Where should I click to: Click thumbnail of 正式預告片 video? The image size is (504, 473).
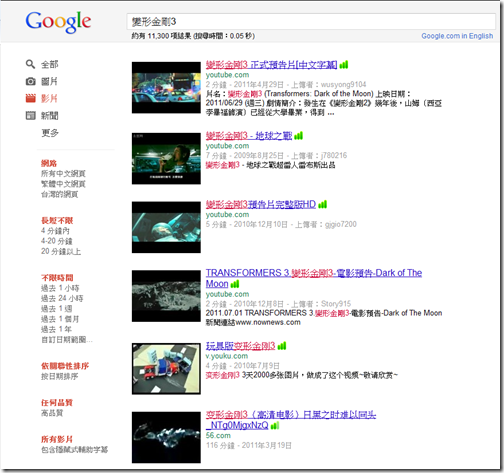[166, 88]
